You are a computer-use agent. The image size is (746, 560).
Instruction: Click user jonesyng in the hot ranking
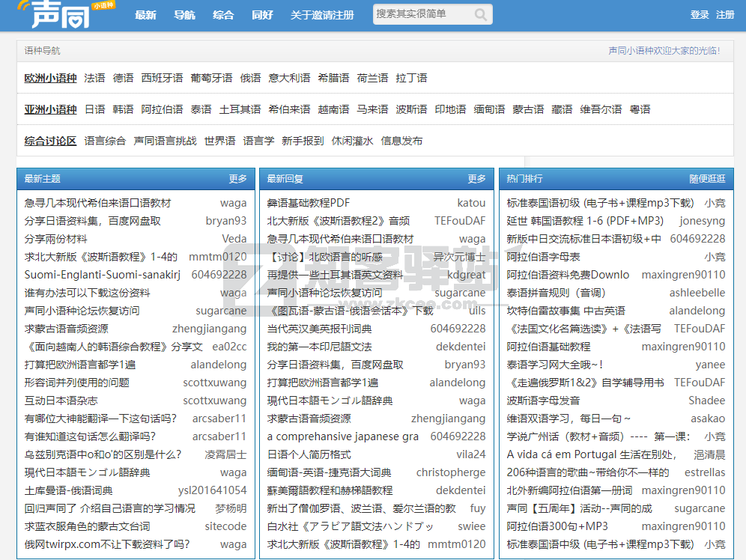click(x=701, y=221)
